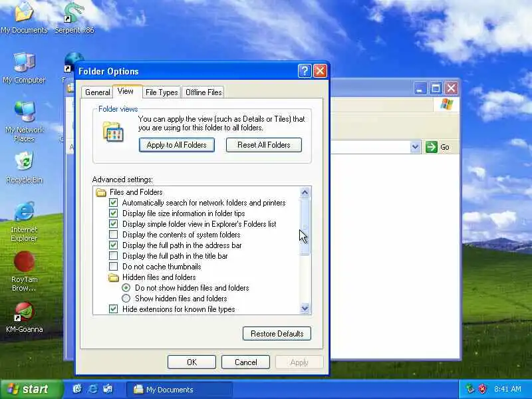Screen dimensions: 532x399
Task: Launch KM-Goanna desktop shortcut
Action: pyautogui.click(x=24, y=318)
